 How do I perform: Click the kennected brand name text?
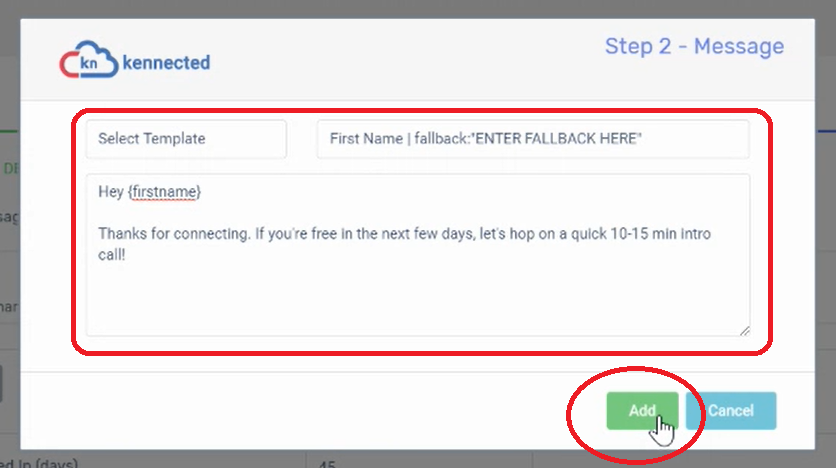click(x=166, y=62)
